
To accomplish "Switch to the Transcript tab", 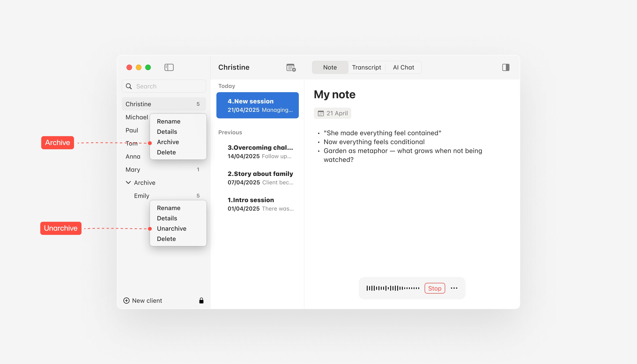I will coord(366,67).
